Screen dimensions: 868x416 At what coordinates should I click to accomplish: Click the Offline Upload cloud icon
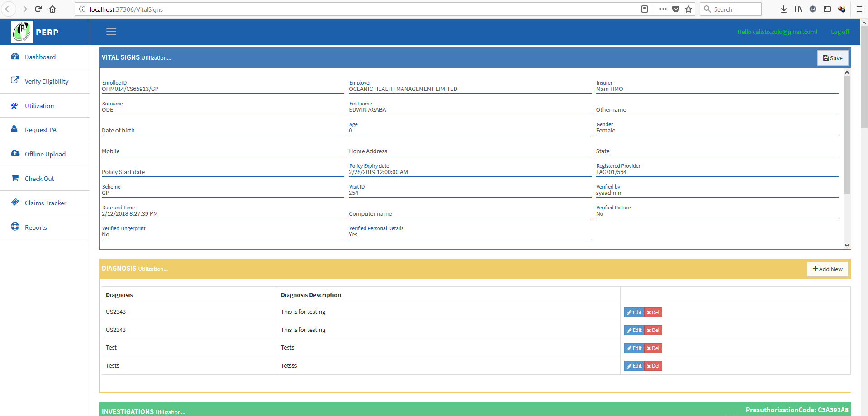[15, 153]
